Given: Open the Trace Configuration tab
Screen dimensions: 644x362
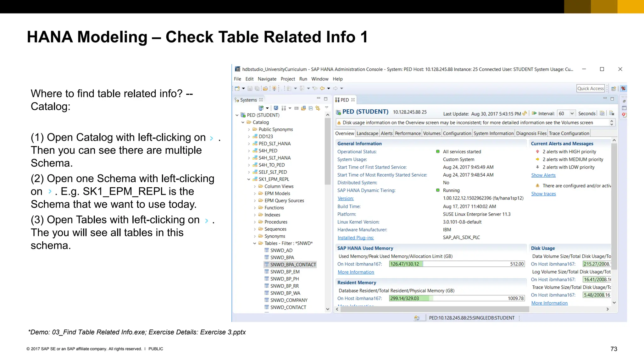Looking at the screenshot, I should pyautogui.click(x=569, y=133).
